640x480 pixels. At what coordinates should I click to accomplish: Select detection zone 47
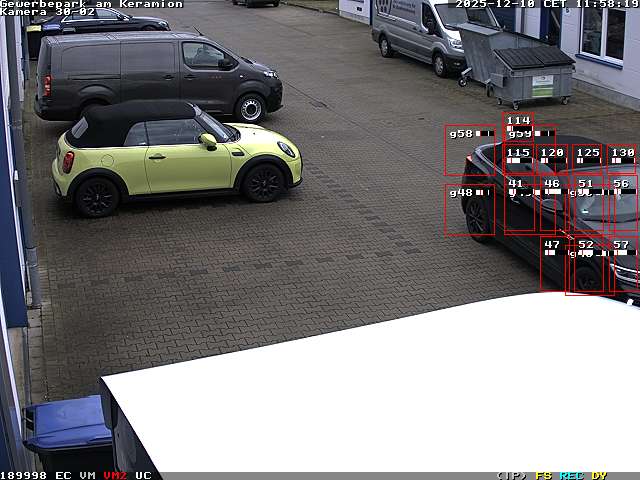(x=553, y=264)
